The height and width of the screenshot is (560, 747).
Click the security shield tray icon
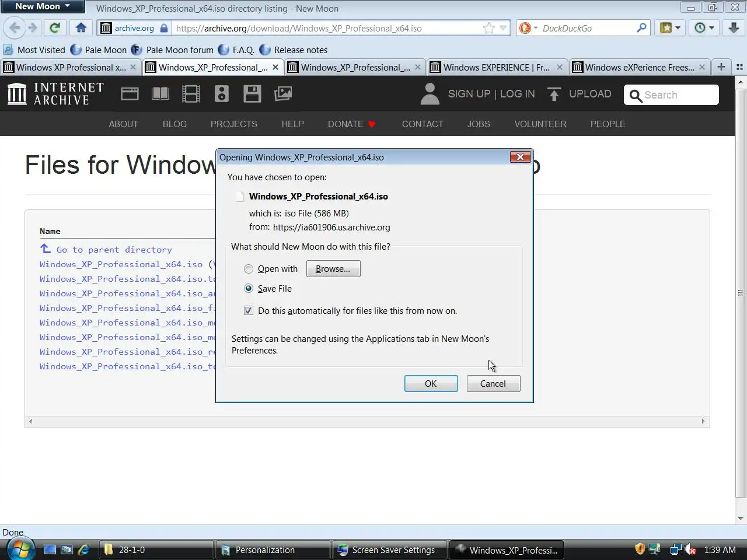[640, 549]
